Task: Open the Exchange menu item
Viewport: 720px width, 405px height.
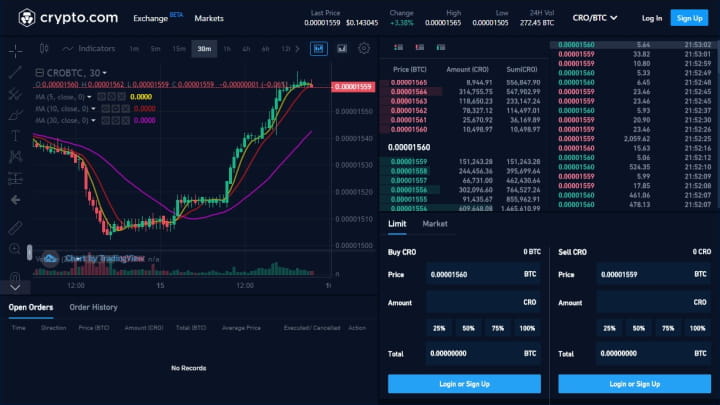Action: (151, 18)
